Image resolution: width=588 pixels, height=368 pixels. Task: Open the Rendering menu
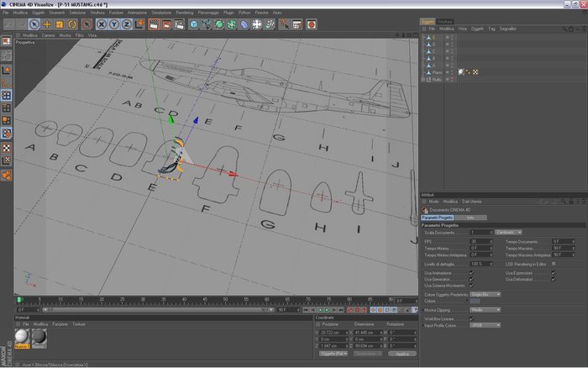coord(184,13)
